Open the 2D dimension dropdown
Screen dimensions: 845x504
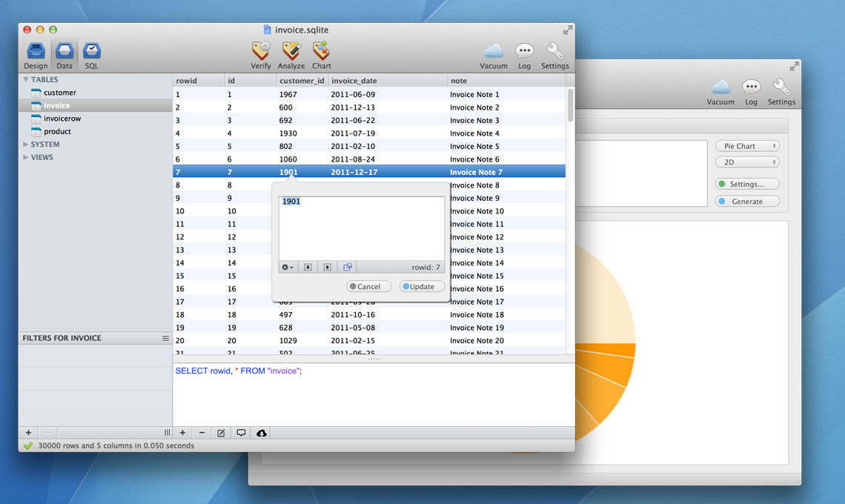pyautogui.click(x=747, y=162)
